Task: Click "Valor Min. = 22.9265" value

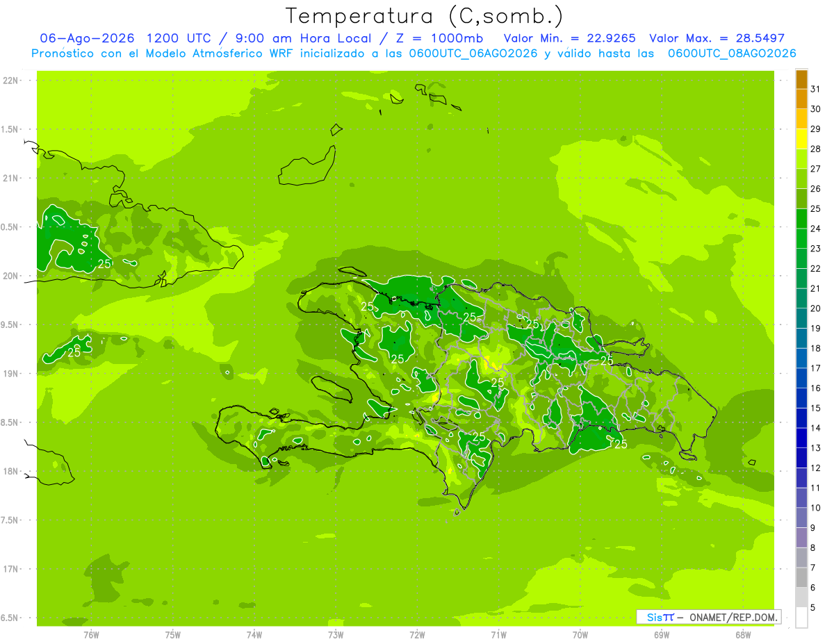Action: (x=571, y=38)
